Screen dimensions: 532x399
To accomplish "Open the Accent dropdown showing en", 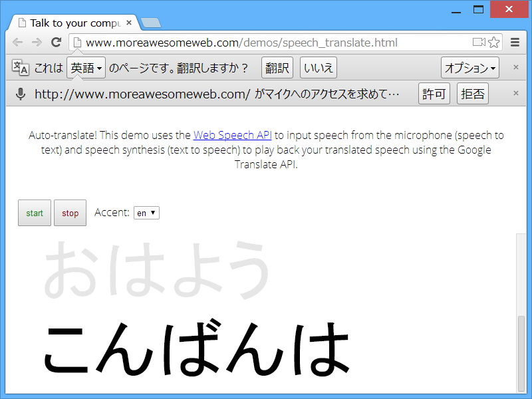I will (x=147, y=213).
